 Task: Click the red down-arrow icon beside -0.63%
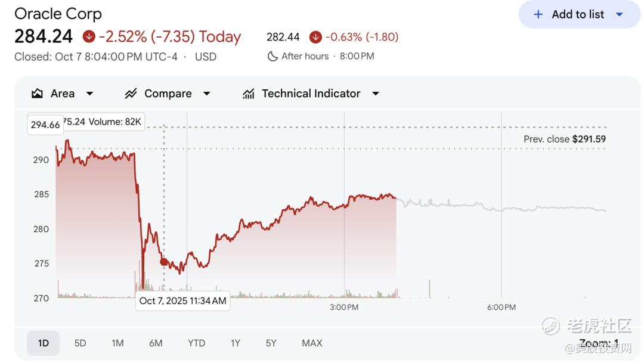point(315,37)
